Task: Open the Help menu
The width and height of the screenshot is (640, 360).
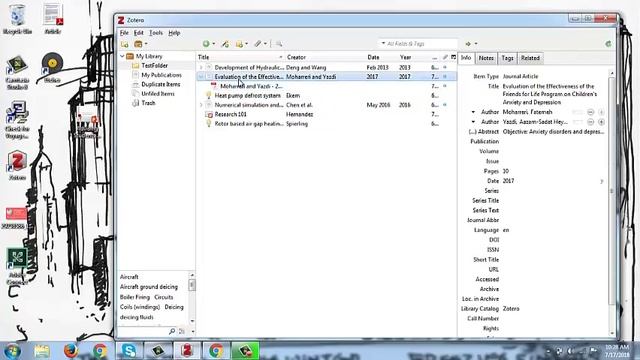Action: (x=174, y=33)
